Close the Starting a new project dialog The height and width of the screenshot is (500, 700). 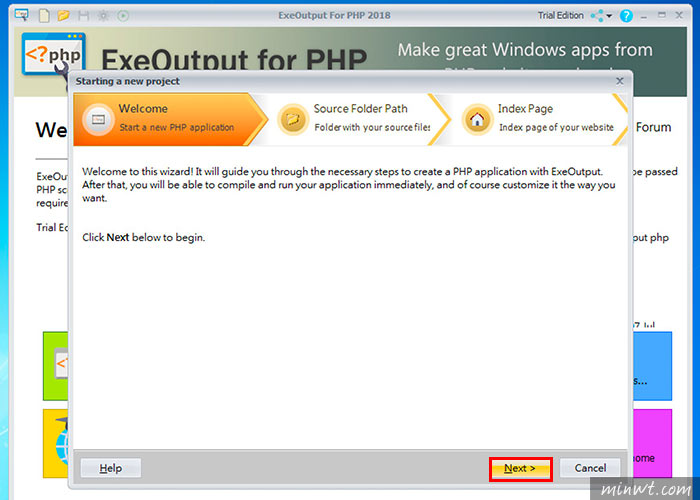[x=620, y=81]
